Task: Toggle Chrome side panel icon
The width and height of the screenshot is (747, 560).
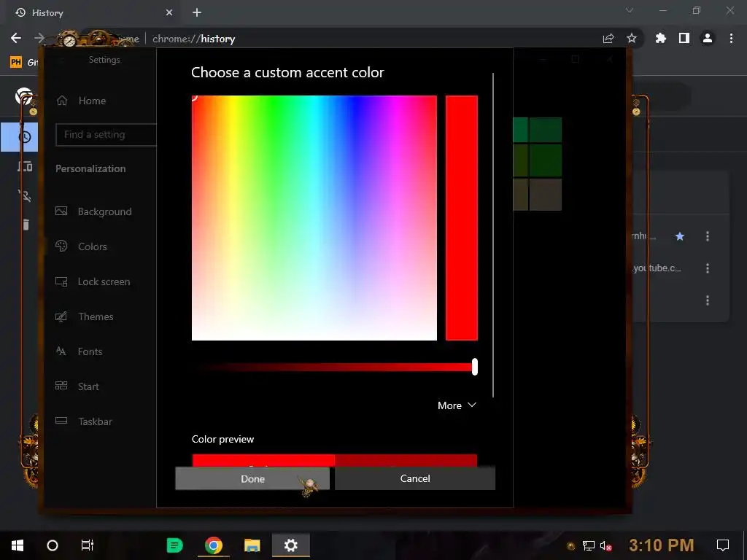Action: click(x=684, y=38)
